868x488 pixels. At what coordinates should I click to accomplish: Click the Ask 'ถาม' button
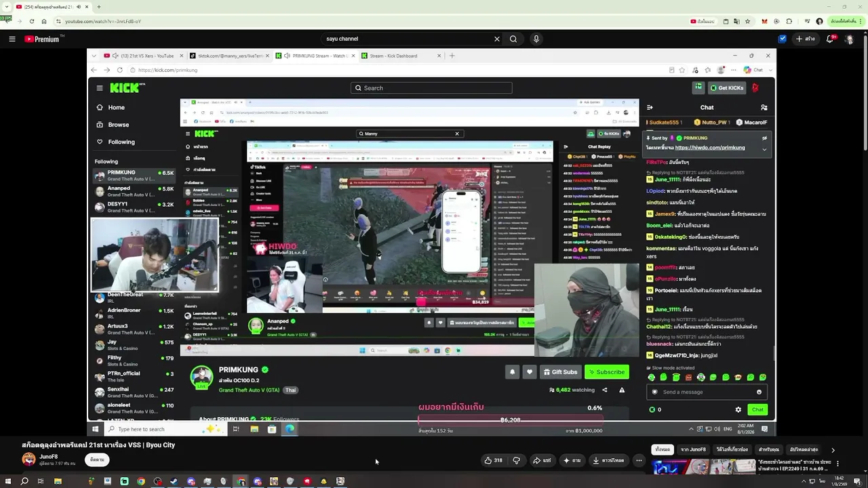572,460
